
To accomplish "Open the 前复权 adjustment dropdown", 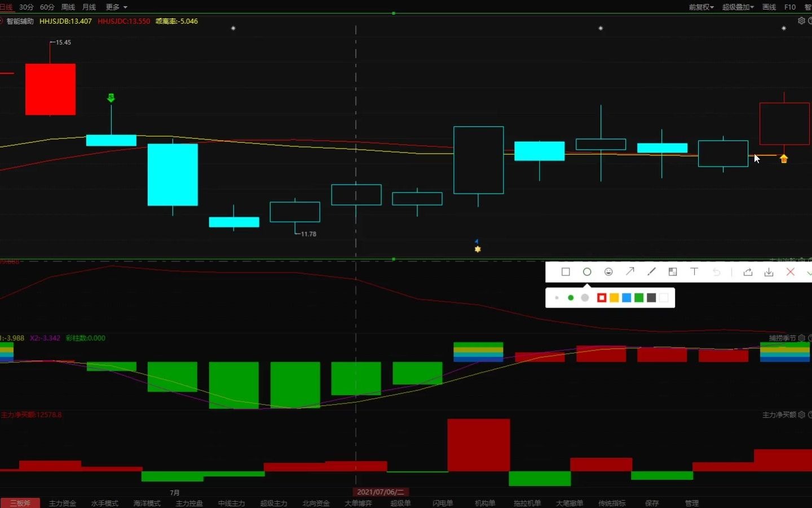I will (x=701, y=7).
